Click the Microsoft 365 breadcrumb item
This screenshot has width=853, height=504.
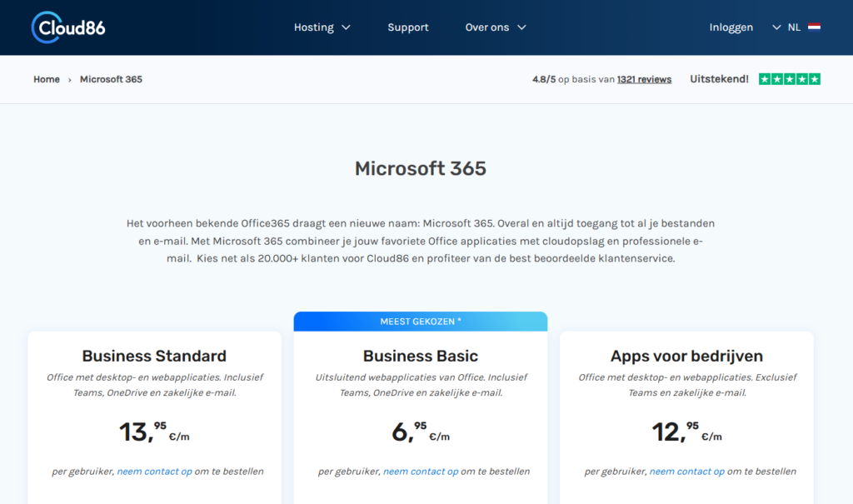pyautogui.click(x=111, y=79)
